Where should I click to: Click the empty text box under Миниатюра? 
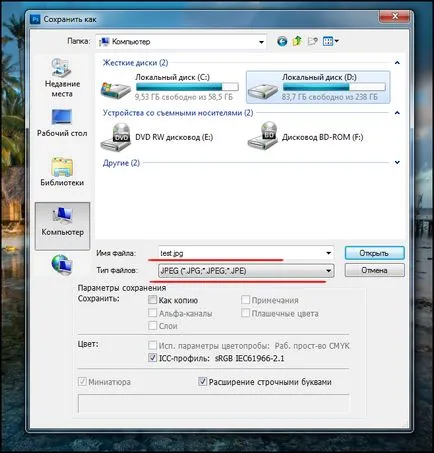(x=214, y=404)
